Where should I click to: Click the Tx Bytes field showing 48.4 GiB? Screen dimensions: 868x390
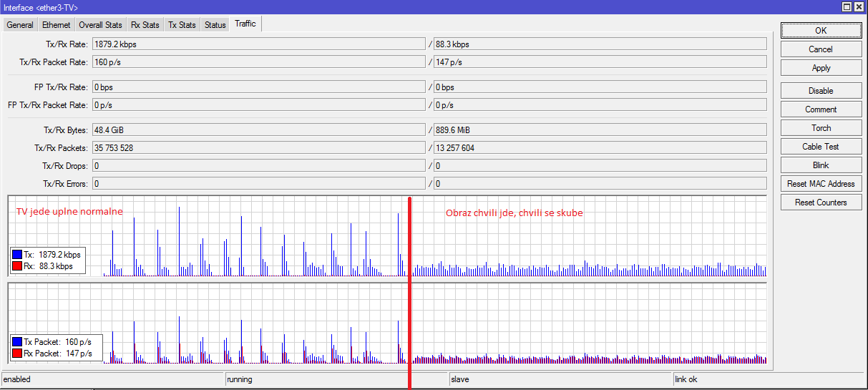pos(258,130)
